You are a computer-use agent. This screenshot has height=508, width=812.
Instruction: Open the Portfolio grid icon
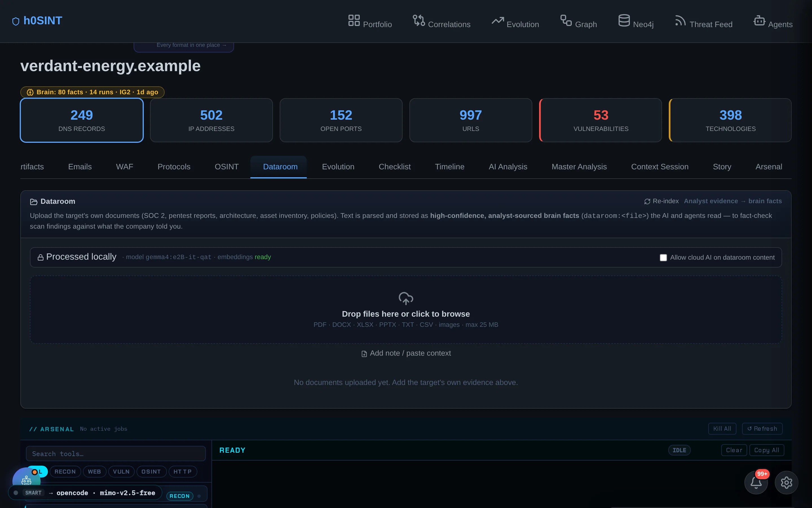tap(354, 20)
